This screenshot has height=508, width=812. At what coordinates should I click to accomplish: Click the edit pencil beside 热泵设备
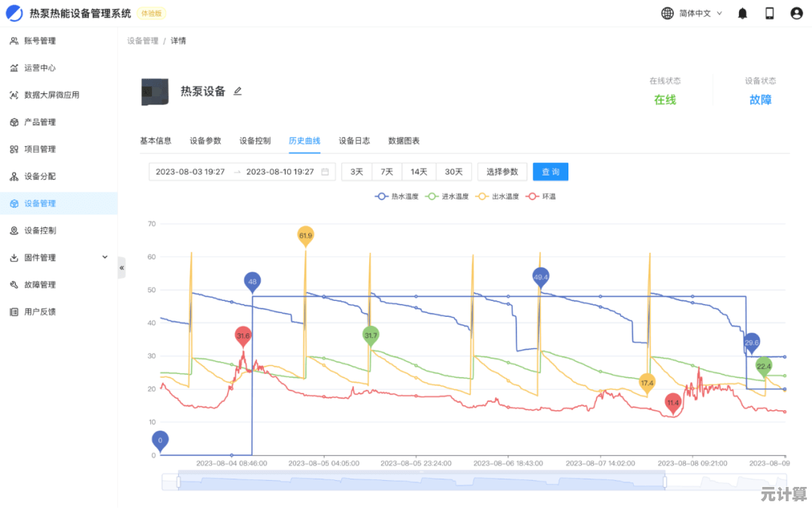[x=238, y=91]
